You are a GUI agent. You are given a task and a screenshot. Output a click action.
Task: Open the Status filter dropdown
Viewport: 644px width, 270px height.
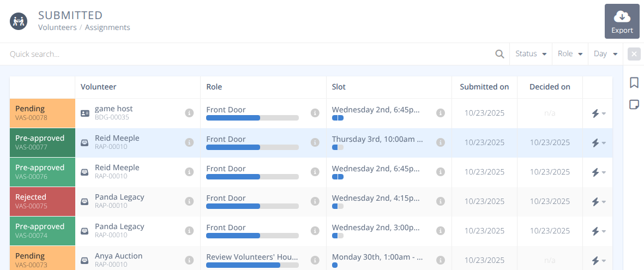coord(531,54)
